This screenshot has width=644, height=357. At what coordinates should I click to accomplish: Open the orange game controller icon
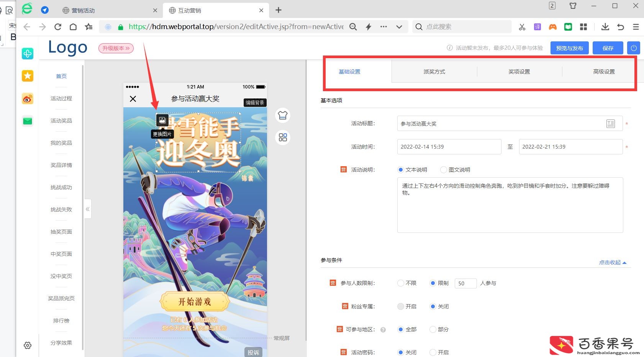pyautogui.click(x=553, y=27)
